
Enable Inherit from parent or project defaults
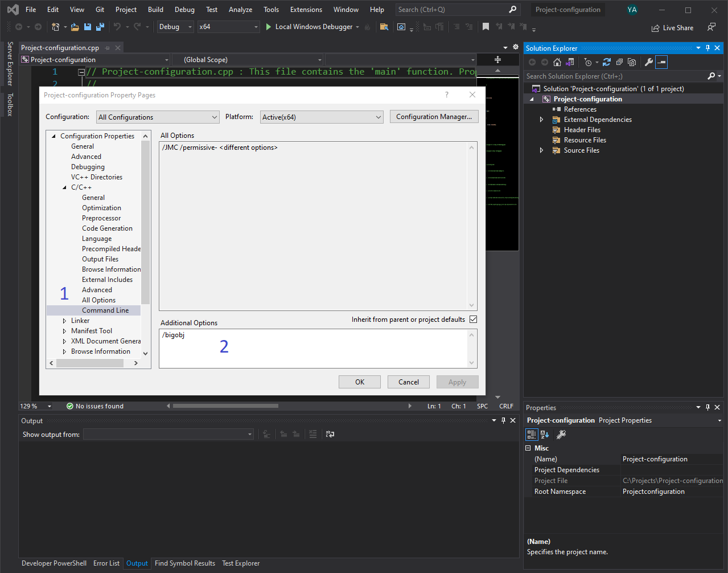[x=473, y=320]
